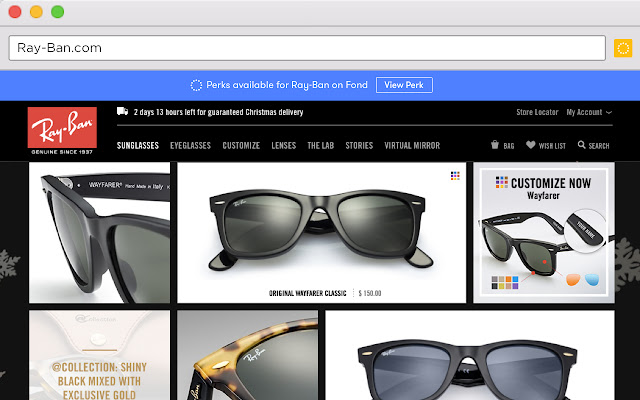Click the $150.00 price text
Screen dimensions: 640x400
370,293
